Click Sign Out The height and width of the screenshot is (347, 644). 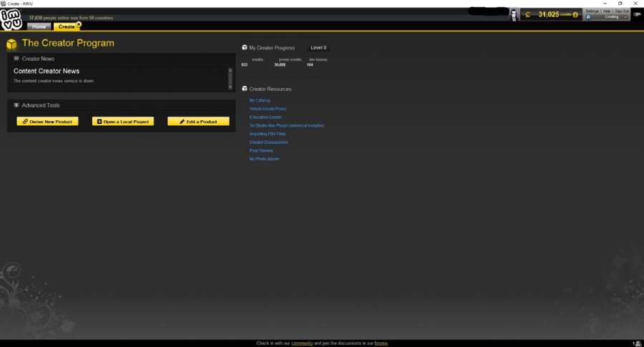pos(622,11)
